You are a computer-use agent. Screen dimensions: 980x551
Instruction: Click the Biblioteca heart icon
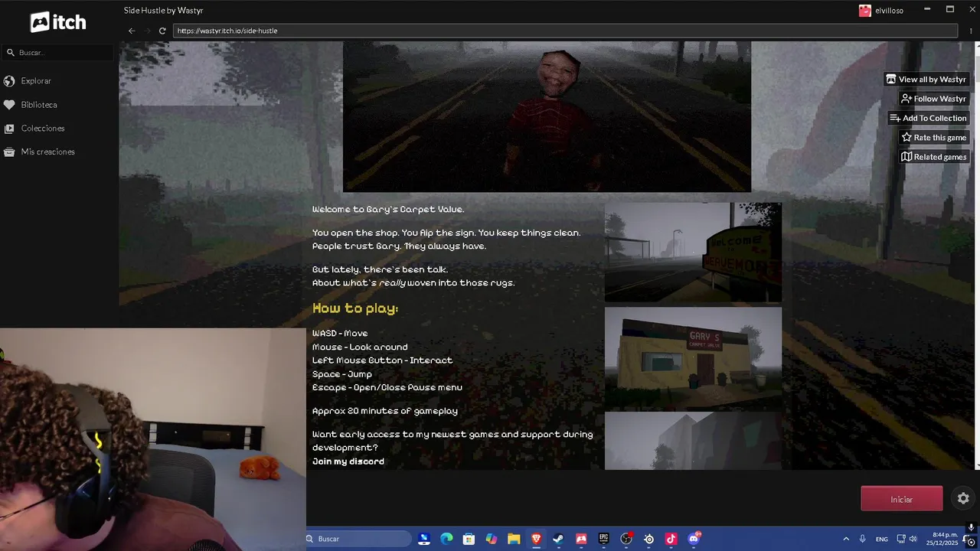[9, 105]
